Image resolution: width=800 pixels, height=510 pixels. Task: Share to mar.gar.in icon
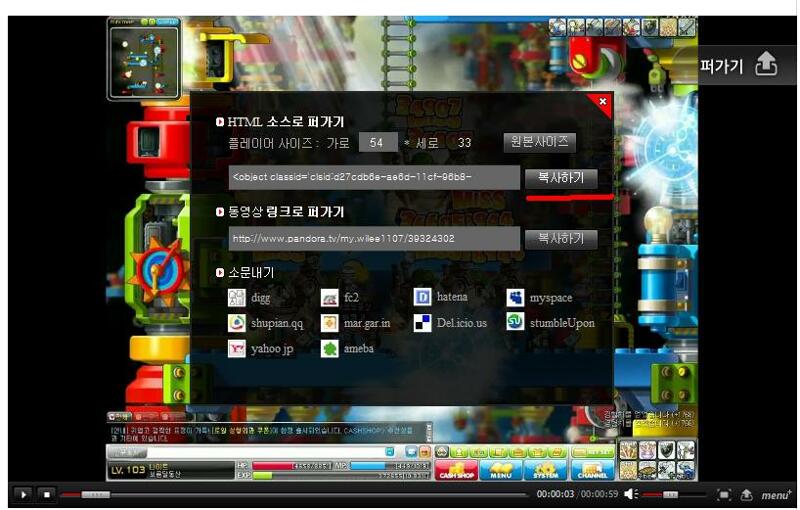coord(330,323)
